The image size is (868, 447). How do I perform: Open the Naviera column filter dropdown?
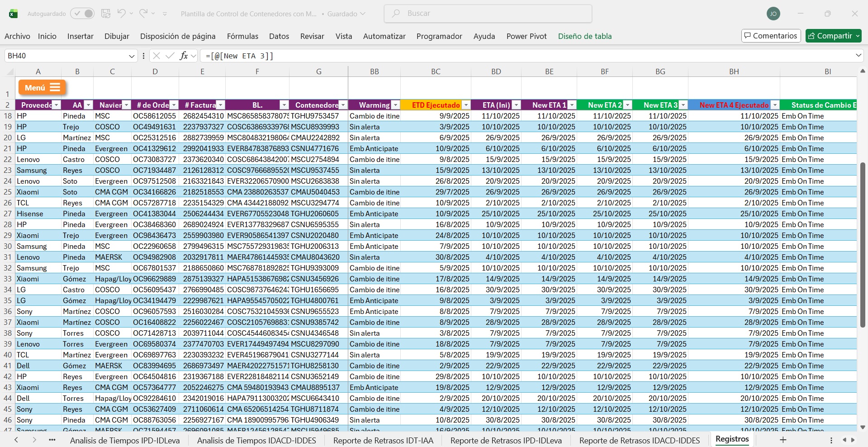pyautogui.click(x=126, y=105)
